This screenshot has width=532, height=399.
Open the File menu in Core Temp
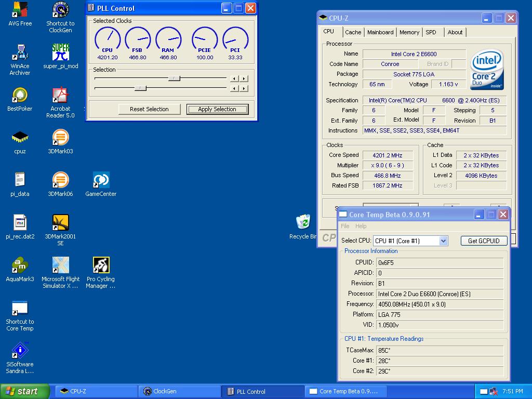click(345, 226)
